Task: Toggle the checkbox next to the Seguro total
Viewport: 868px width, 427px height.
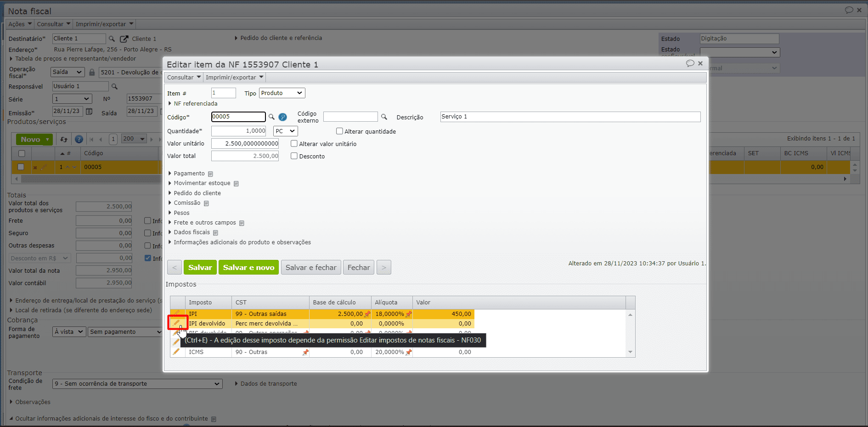Action: (148, 233)
